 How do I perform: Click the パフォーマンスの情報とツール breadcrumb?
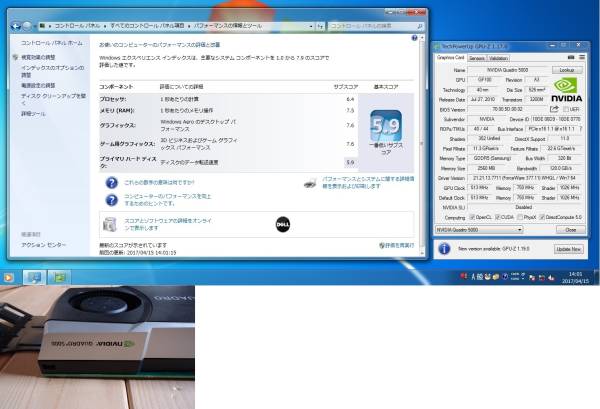228,26
